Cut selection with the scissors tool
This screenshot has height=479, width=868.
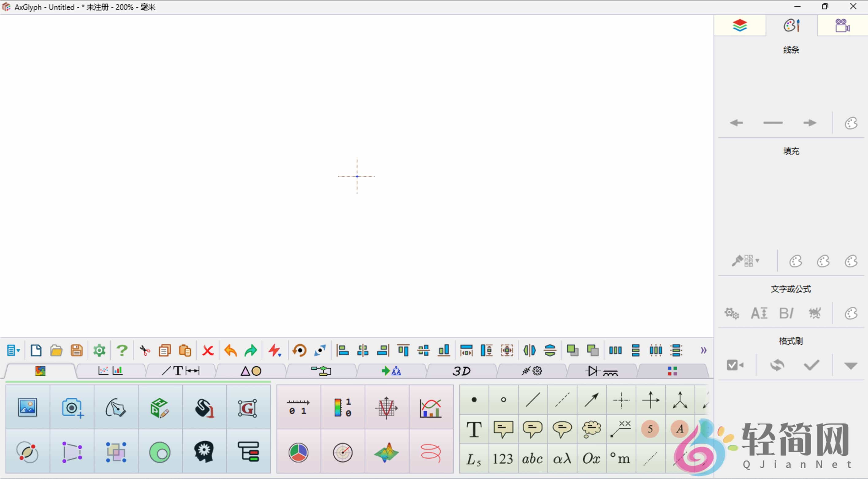tap(144, 350)
